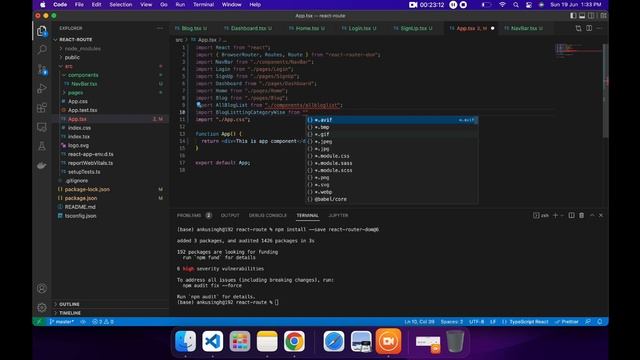The image size is (640, 360).
Task: Select the *.module.css suggestion
Action: [391, 156]
